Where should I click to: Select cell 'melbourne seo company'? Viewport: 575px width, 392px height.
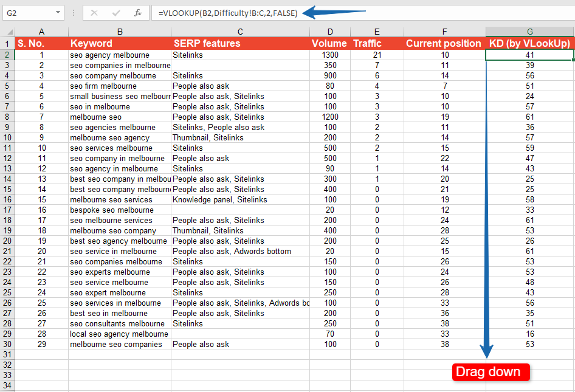120,231
